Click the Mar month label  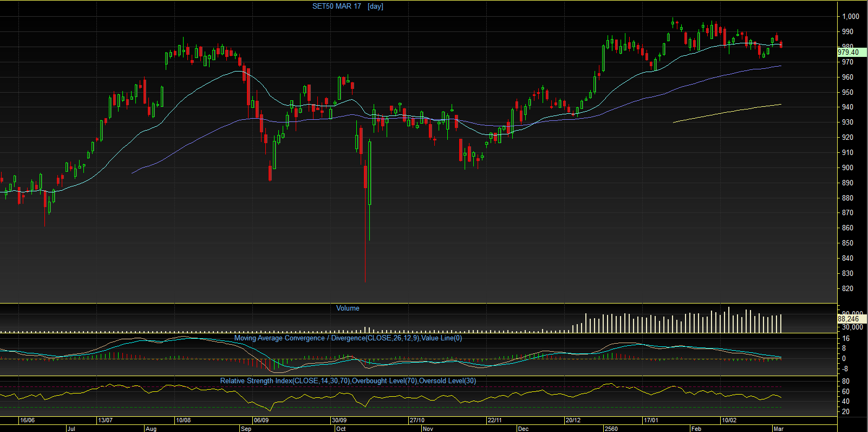778,429
